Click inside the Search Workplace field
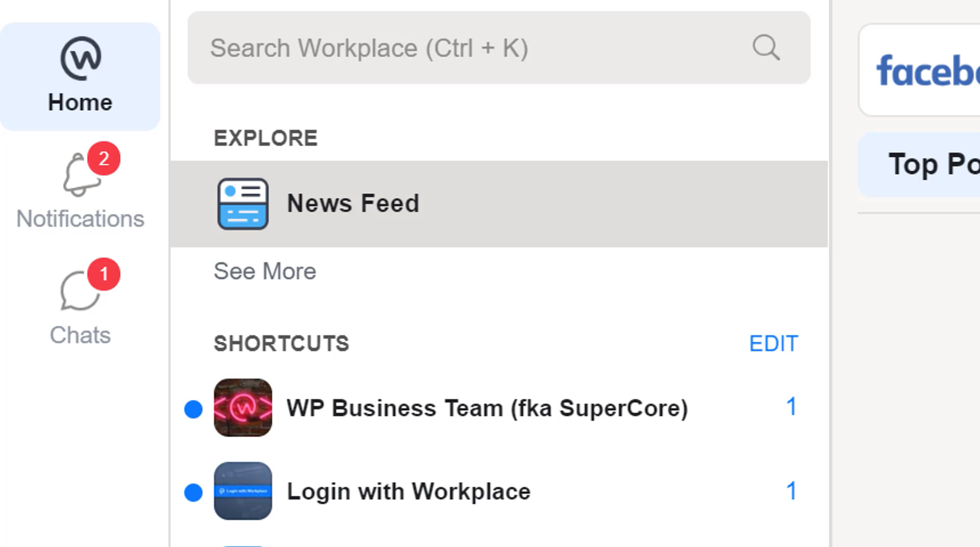Image resolution: width=980 pixels, height=547 pixels. click(460, 47)
